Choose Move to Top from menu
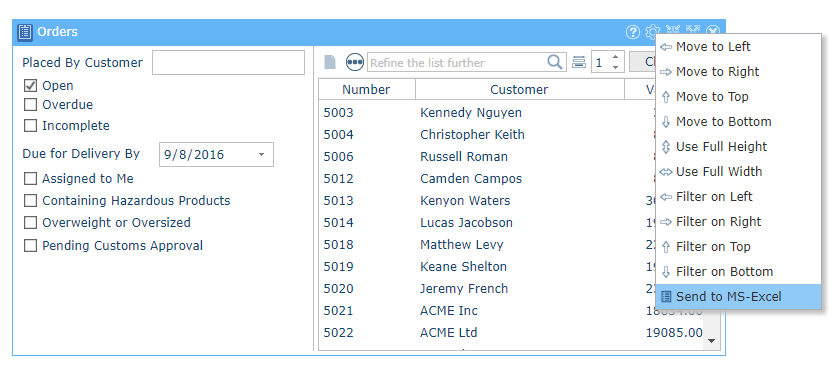The height and width of the screenshot is (375, 839). click(x=738, y=97)
